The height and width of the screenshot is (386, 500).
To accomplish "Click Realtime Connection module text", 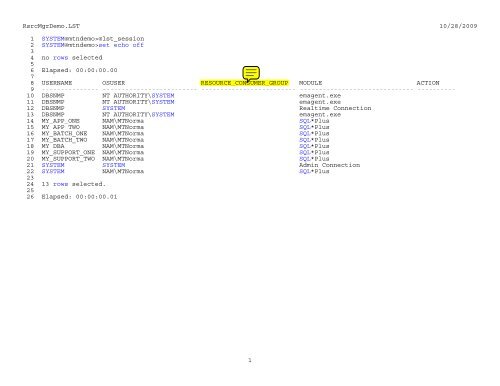I will [335, 108].
